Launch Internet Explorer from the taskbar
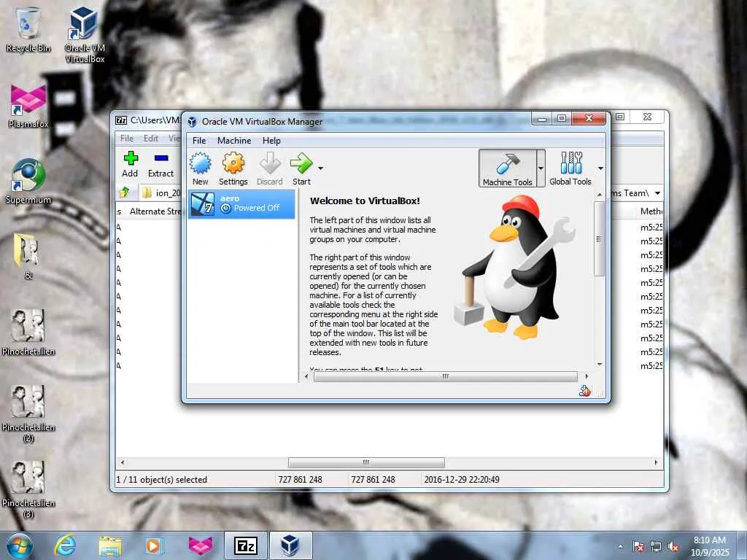The height and width of the screenshot is (560, 747). pyautogui.click(x=65, y=545)
